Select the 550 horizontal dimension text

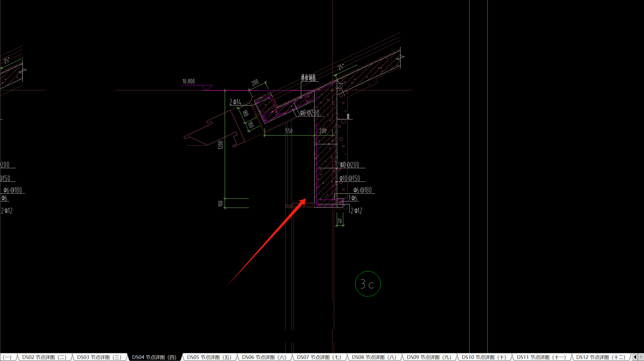[289, 131]
